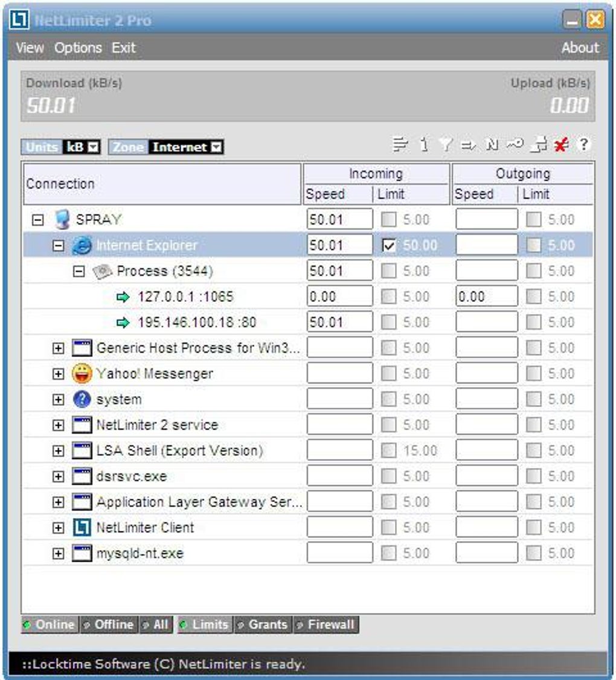Click the Yahoo! Messenger smiley icon

tap(82, 373)
